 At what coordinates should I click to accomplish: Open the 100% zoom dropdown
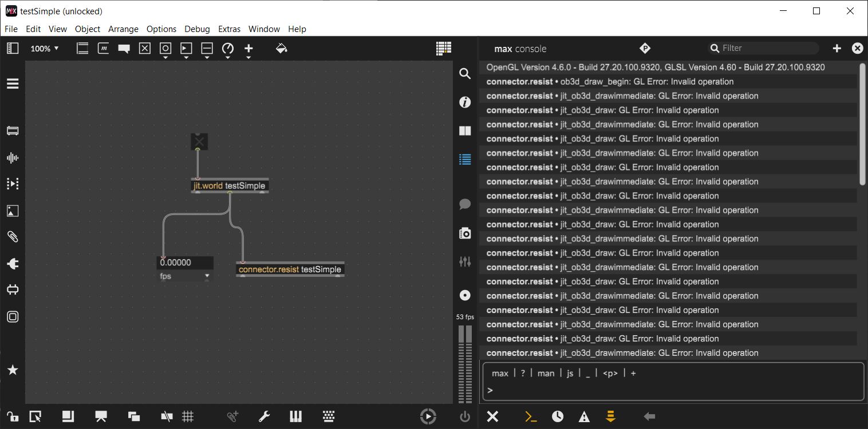point(45,49)
